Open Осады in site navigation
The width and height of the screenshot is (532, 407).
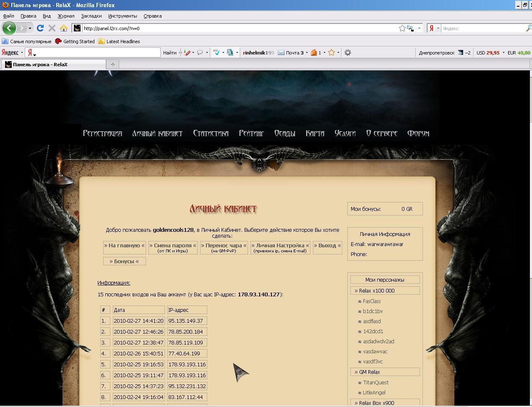[x=284, y=133]
